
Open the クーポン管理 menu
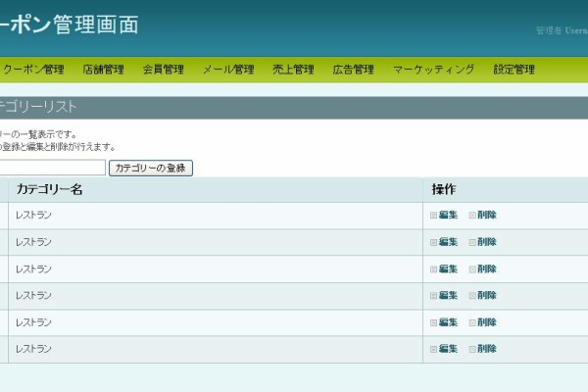(33, 70)
